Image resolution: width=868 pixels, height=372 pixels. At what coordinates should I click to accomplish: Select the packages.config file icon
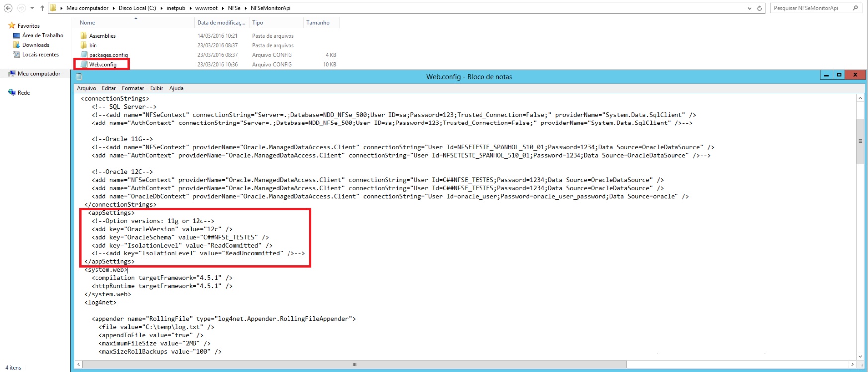pos(84,55)
